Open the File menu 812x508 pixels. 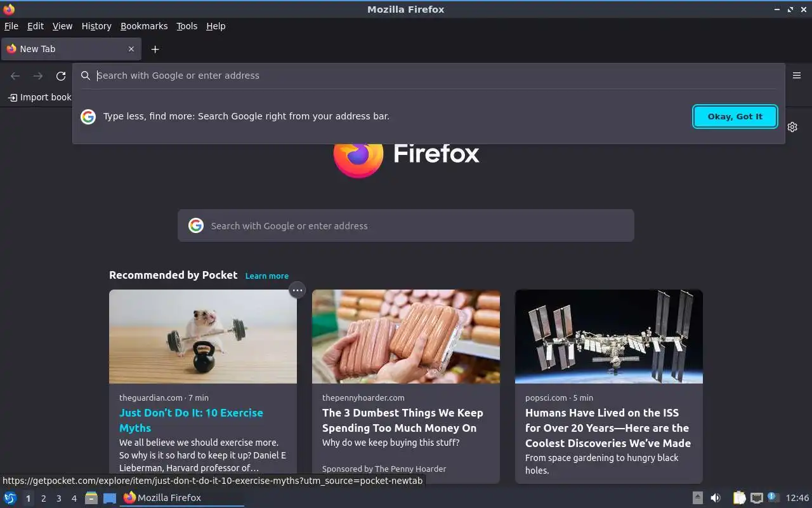click(x=11, y=26)
